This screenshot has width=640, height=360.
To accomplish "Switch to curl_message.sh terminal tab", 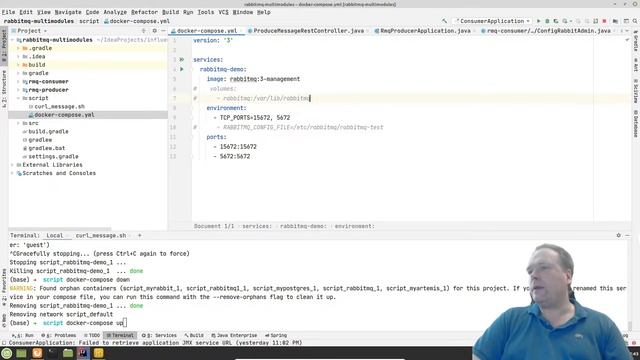I will (x=101, y=236).
